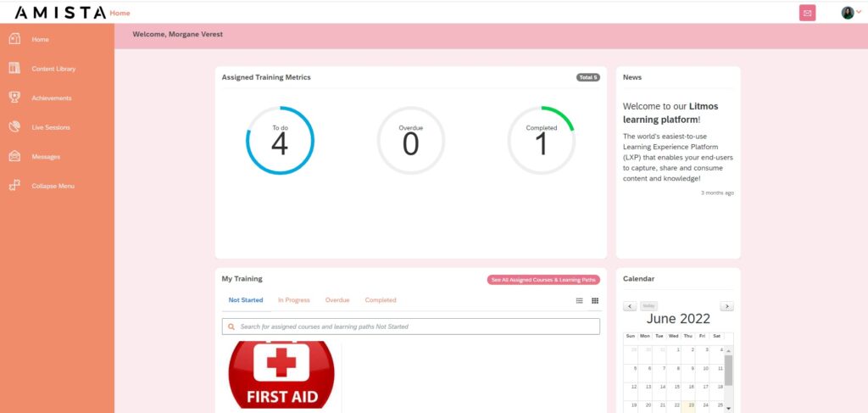
Task: Go to previous calendar month
Action: (630, 306)
